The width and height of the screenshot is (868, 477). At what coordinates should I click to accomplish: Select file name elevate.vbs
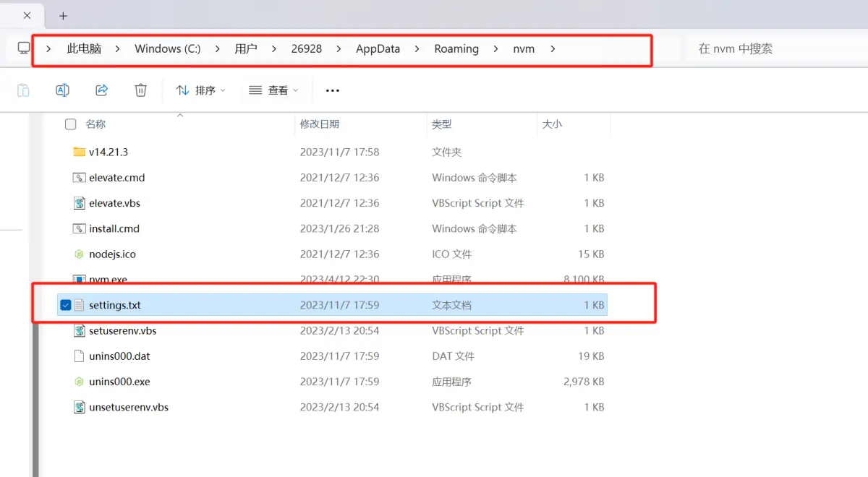coord(114,203)
